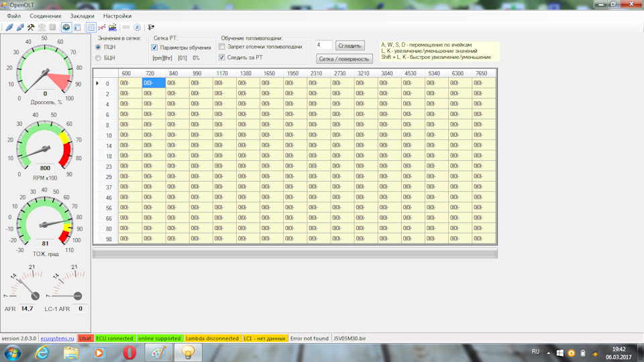Click the online supported status label
Image resolution: width=644 pixels, height=362 pixels.
(x=160, y=339)
